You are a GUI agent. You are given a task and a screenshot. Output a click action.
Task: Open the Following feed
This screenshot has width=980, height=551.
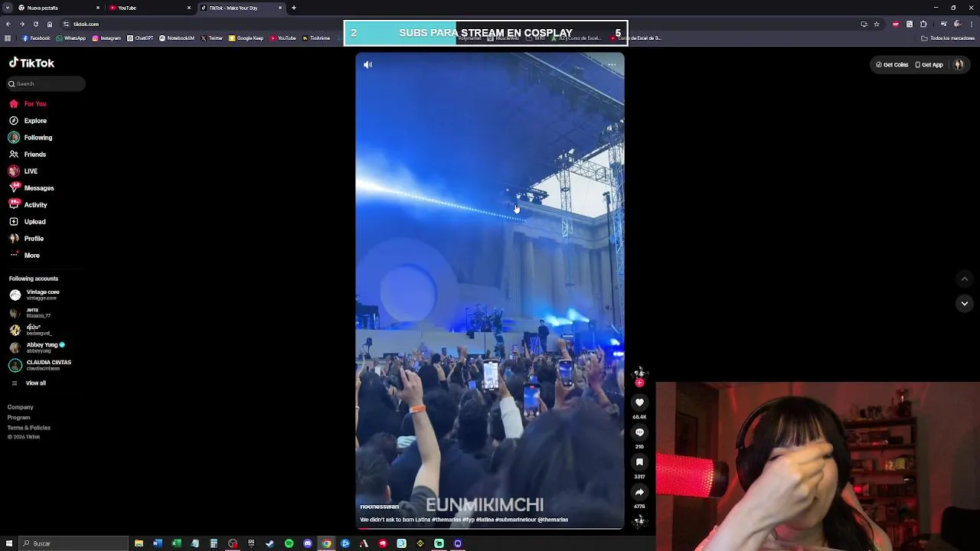[31, 137]
